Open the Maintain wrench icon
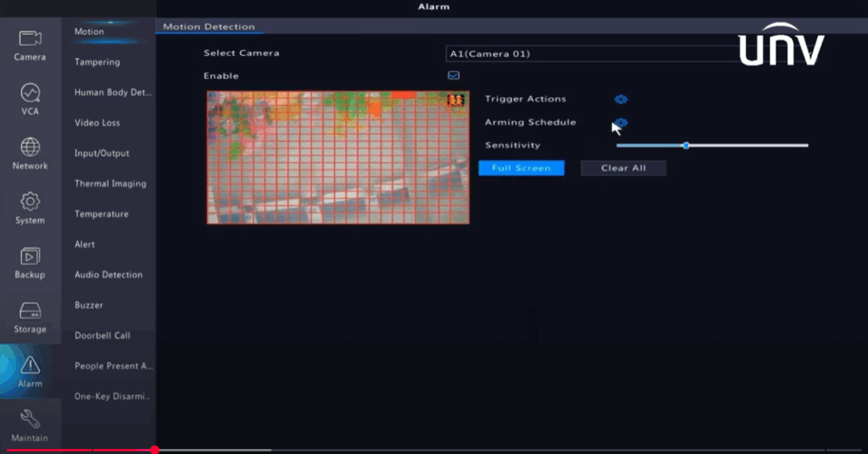 coord(31,419)
